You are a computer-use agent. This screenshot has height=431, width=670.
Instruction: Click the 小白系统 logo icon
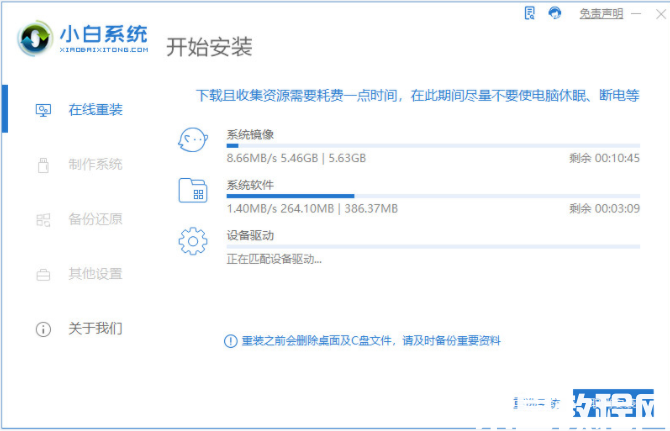35,38
